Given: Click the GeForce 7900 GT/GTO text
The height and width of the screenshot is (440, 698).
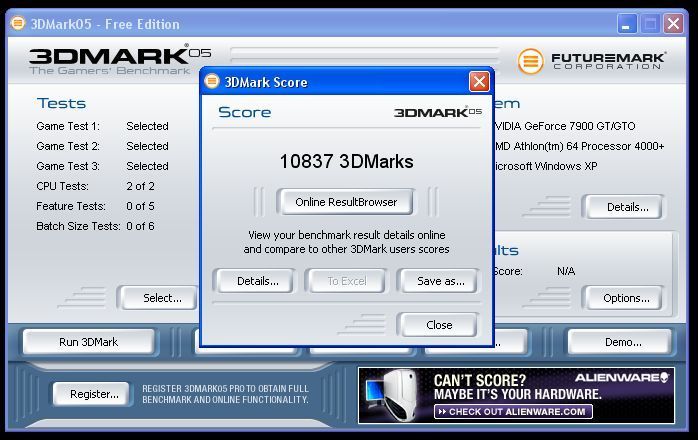Looking at the screenshot, I should [565, 126].
